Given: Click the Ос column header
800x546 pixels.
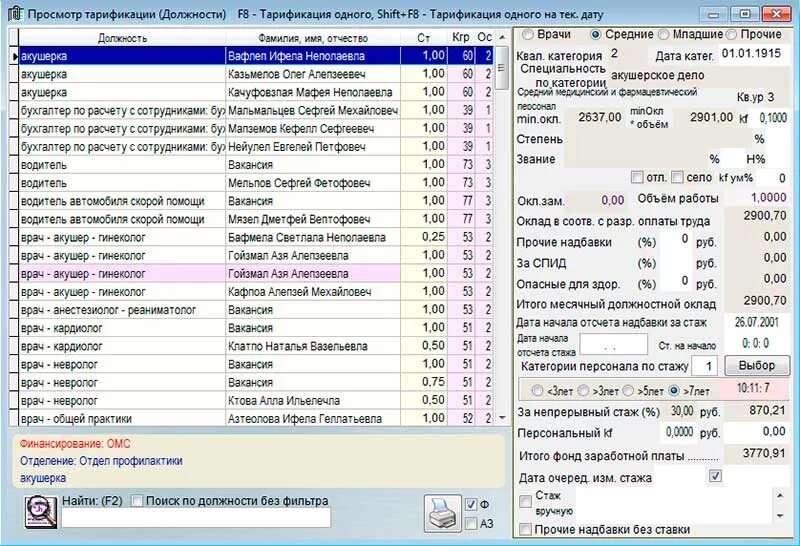Looking at the screenshot, I should (485, 38).
